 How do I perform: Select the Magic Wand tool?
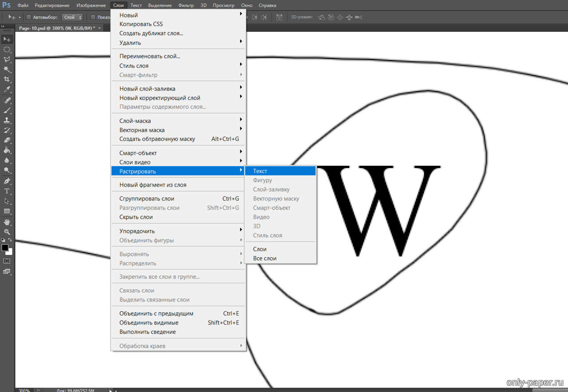pos(7,70)
